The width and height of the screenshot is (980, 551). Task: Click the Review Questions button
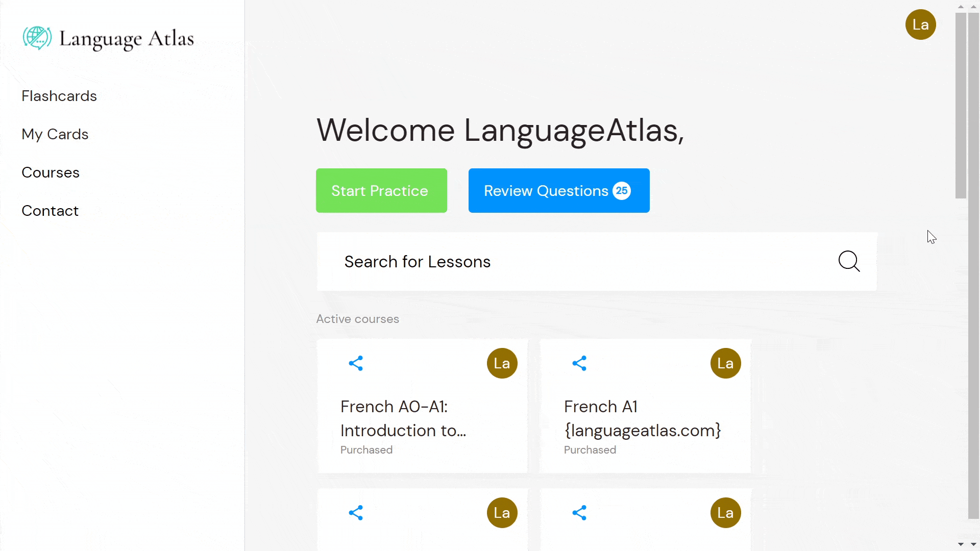click(x=559, y=191)
